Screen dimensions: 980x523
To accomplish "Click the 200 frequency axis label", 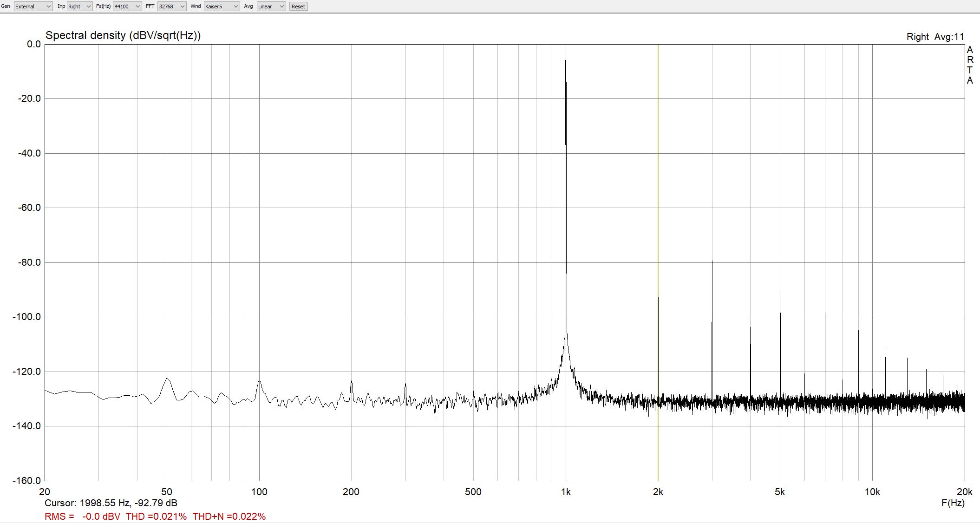I will (351, 492).
